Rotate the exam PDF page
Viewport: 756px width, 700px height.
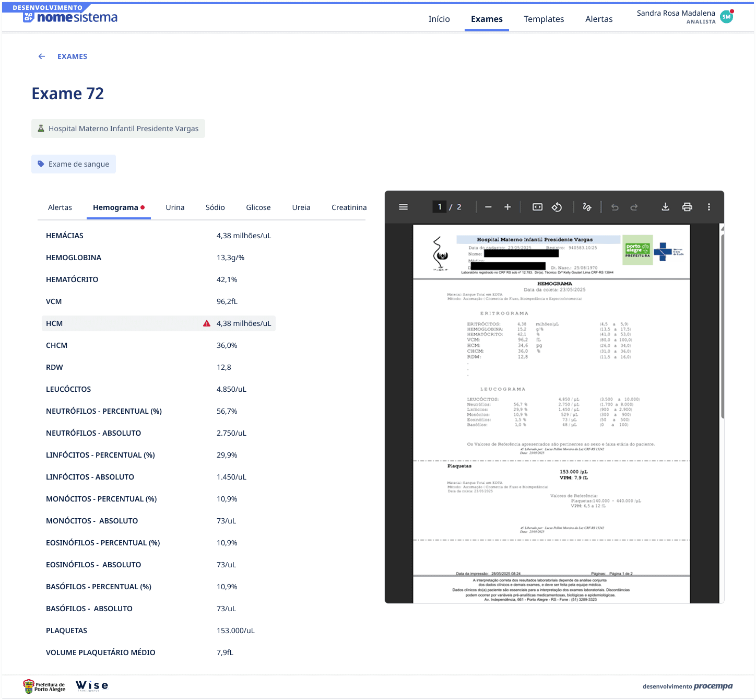click(x=557, y=206)
